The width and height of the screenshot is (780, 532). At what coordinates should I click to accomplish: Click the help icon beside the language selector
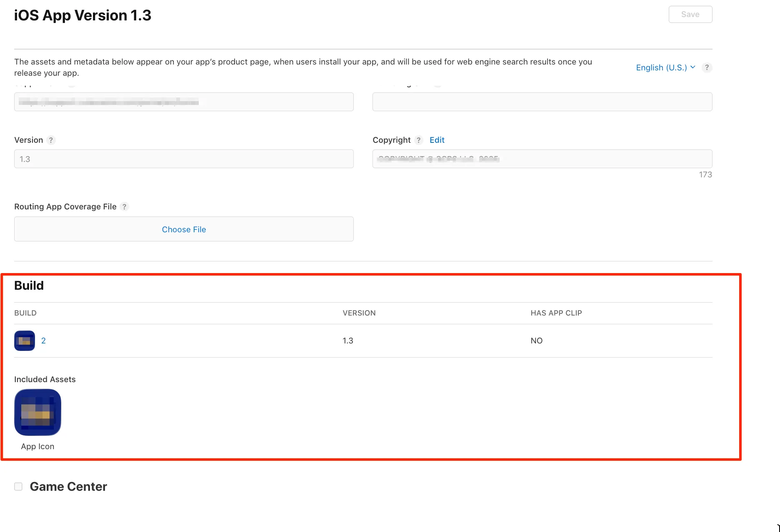pyautogui.click(x=707, y=67)
